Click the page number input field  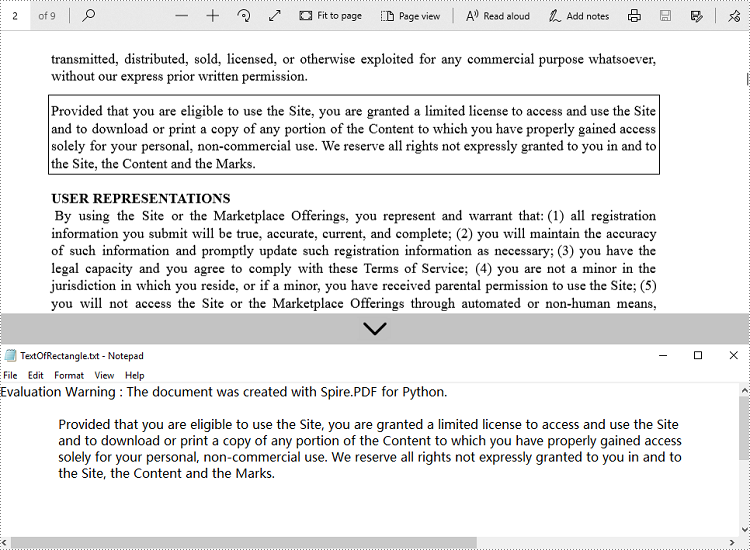click(15, 16)
